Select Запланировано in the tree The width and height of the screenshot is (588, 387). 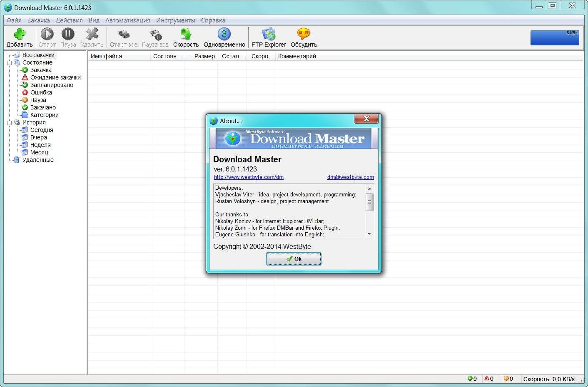coord(52,85)
